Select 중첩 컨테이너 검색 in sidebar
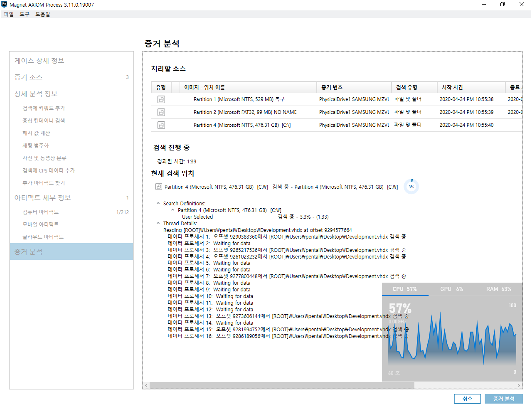Viewport: 532px width, 409px height. [44, 121]
